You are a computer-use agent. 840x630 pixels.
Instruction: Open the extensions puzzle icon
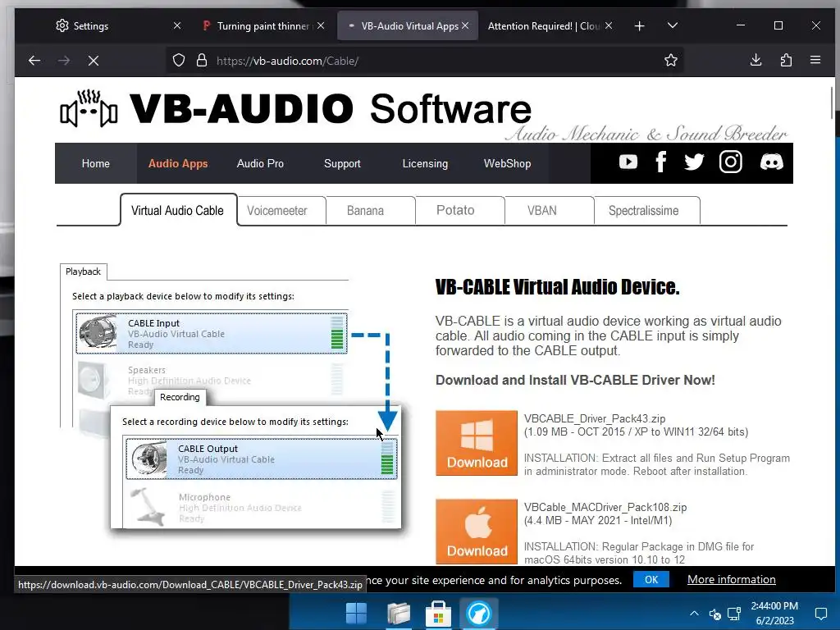coord(786,60)
